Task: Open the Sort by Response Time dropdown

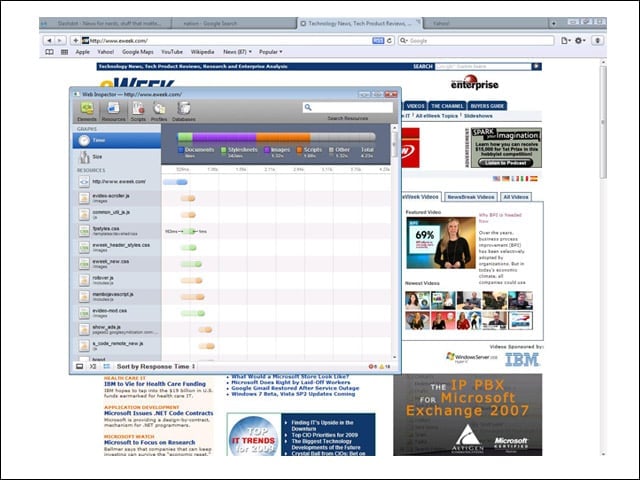Action: tap(156, 367)
